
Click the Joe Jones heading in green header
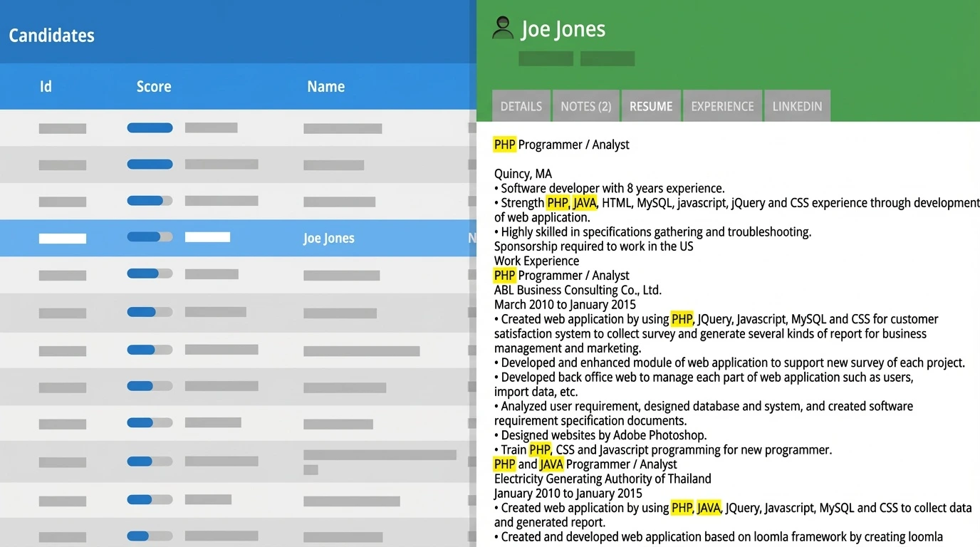[563, 29]
